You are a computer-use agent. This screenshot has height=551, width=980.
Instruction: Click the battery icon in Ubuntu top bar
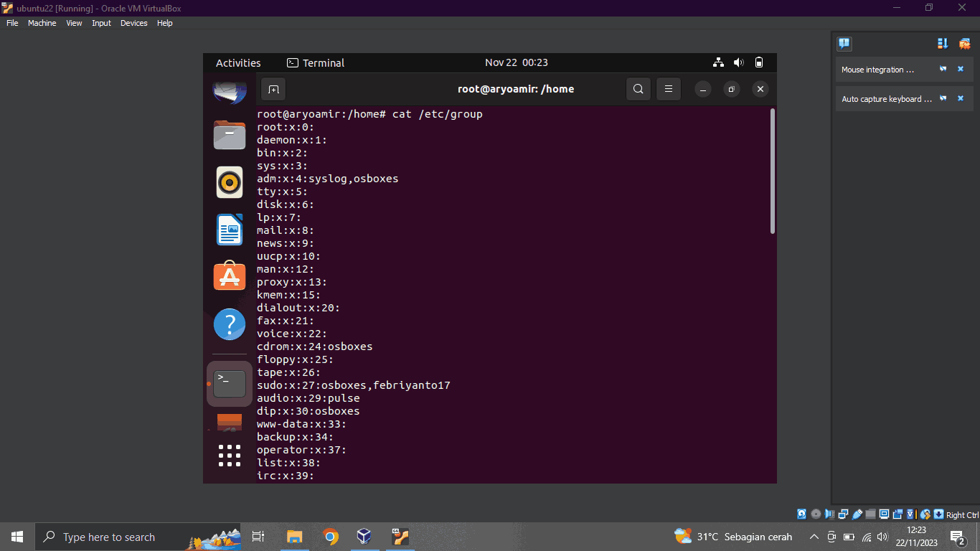759,62
